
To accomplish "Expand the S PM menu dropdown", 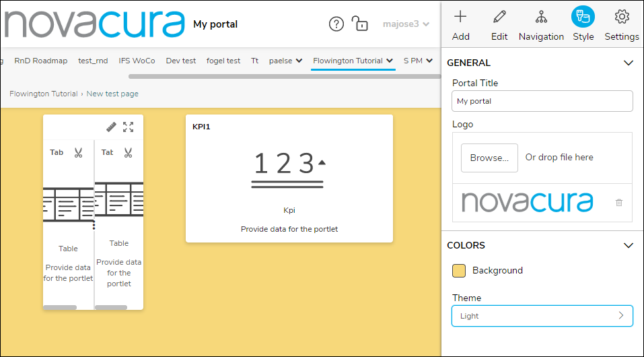I will point(418,61).
